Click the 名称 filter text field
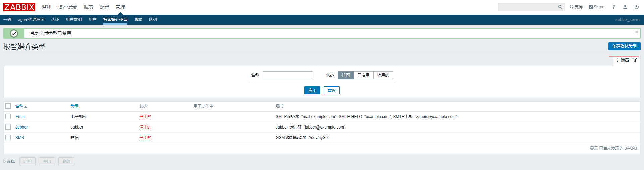Screen dimensions: 644x170 point(288,75)
